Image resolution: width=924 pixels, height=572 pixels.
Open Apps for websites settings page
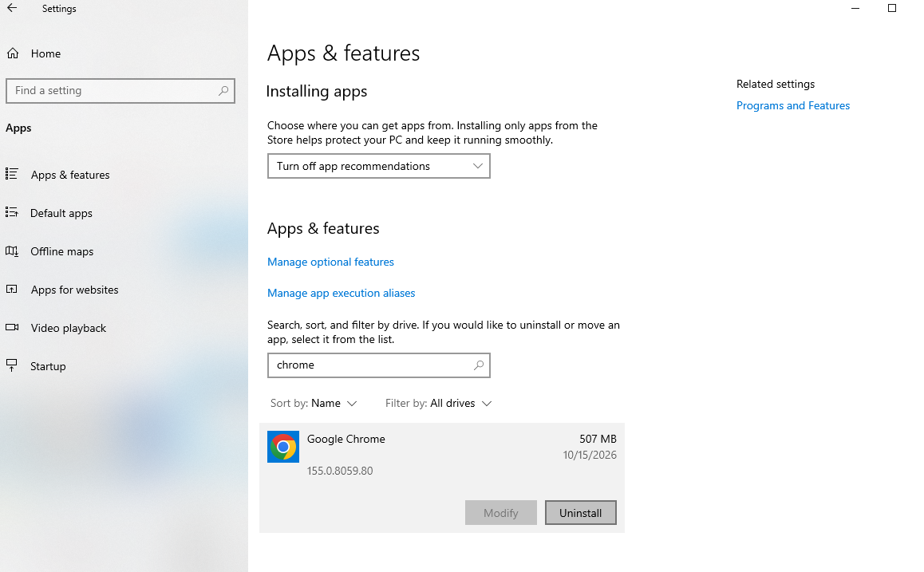coord(75,290)
